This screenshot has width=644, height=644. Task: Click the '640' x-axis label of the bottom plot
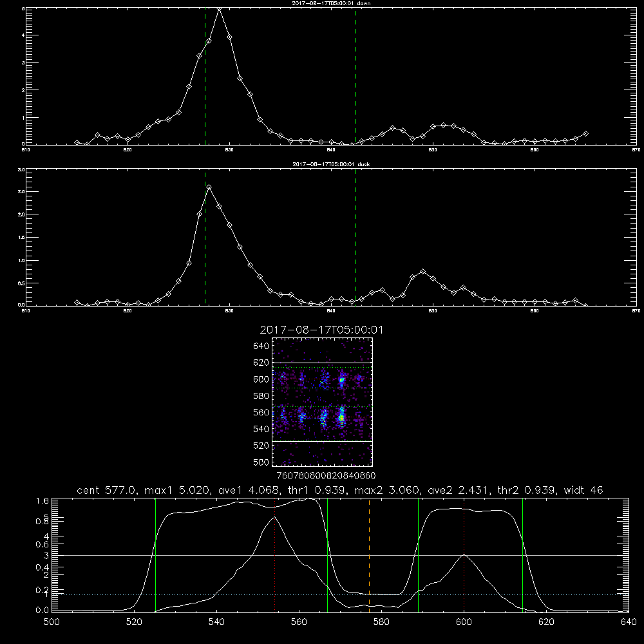(x=629, y=622)
